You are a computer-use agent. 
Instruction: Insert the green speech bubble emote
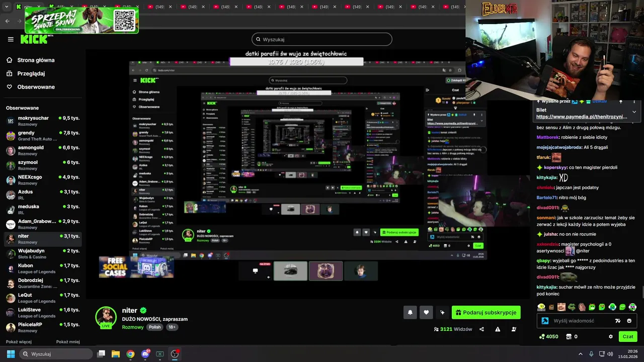coord(622,307)
